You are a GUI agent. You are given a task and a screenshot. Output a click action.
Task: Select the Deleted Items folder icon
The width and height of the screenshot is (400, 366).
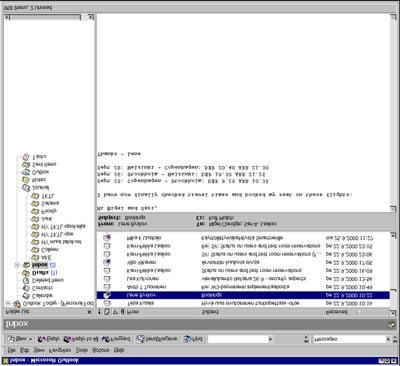click(x=26, y=280)
